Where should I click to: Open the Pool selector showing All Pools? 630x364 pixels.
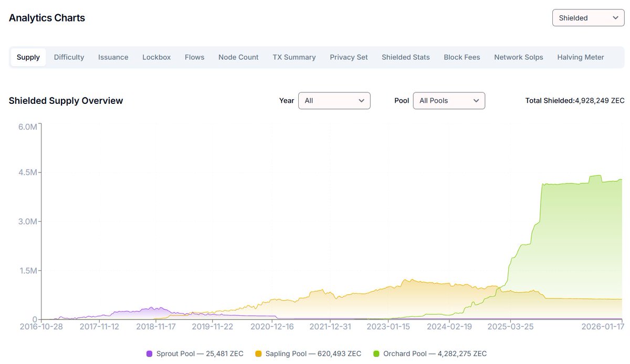pos(449,101)
